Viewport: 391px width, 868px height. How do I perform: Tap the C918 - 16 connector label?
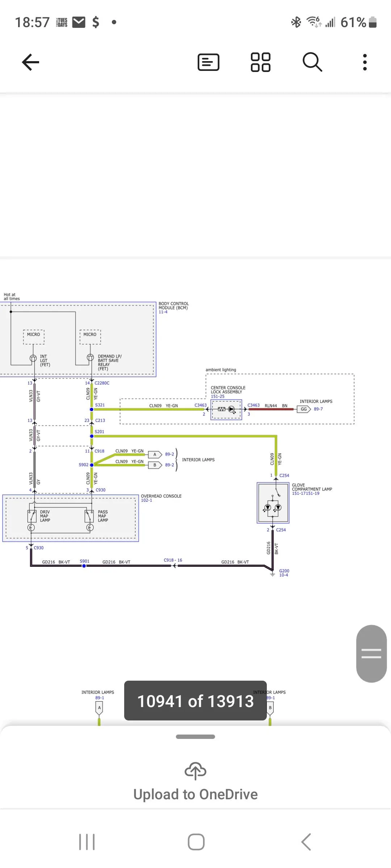coord(173,560)
